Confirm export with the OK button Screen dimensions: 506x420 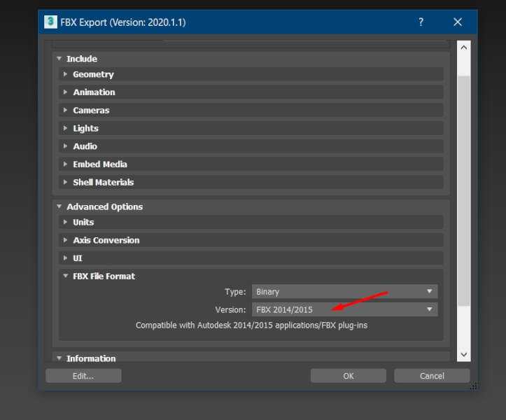point(349,376)
